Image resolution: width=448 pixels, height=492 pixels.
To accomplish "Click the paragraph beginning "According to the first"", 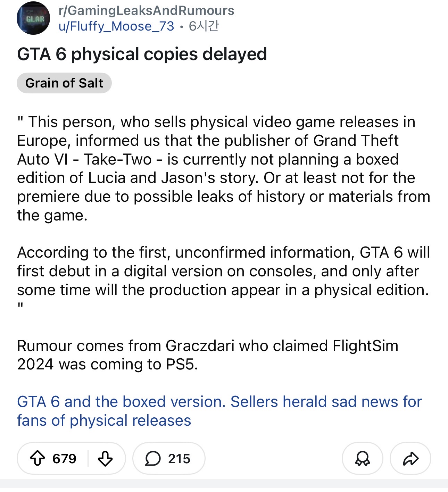I will 222,271.
